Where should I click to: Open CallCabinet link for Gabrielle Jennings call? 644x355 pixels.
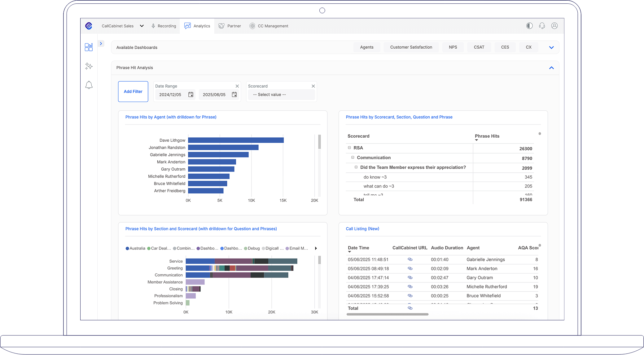pos(410,260)
